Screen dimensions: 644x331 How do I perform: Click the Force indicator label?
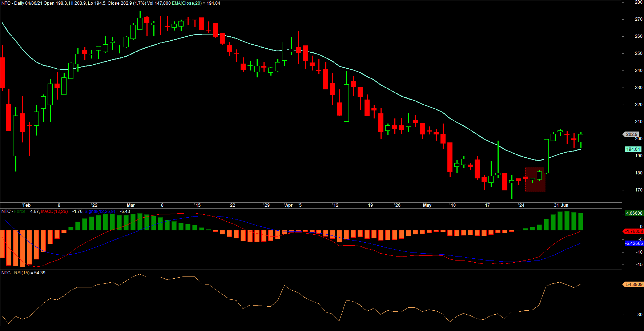(x=20, y=211)
